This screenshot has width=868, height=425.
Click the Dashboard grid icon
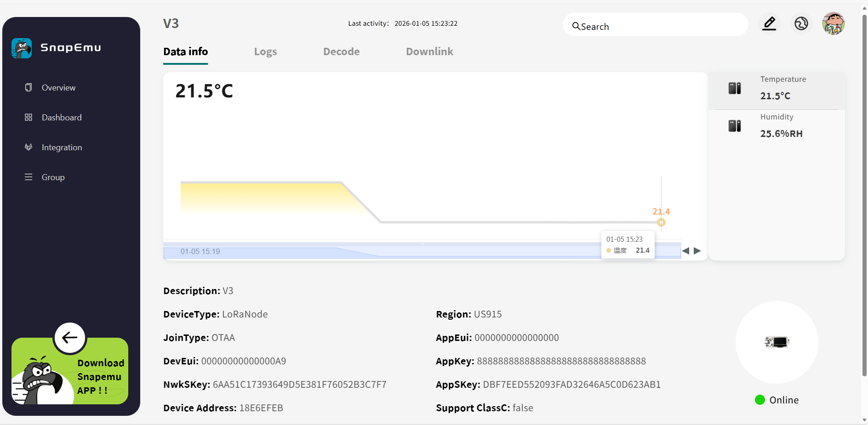[x=29, y=117]
